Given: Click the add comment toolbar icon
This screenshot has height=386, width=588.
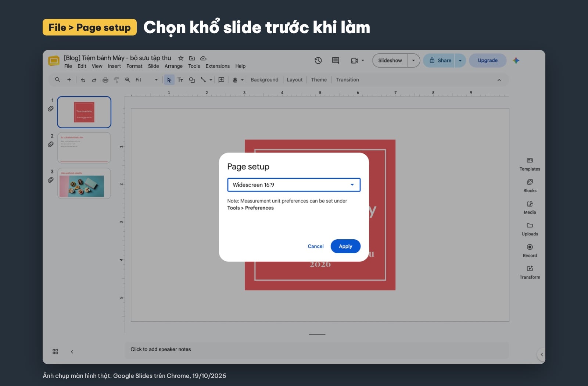Looking at the screenshot, I should pos(221,80).
